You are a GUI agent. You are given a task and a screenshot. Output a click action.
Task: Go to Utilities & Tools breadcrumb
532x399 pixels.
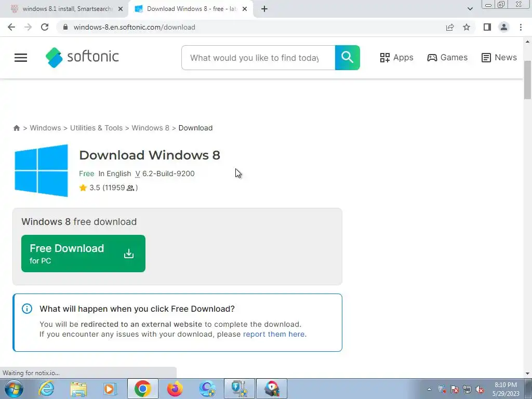pyautogui.click(x=96, y=128)
